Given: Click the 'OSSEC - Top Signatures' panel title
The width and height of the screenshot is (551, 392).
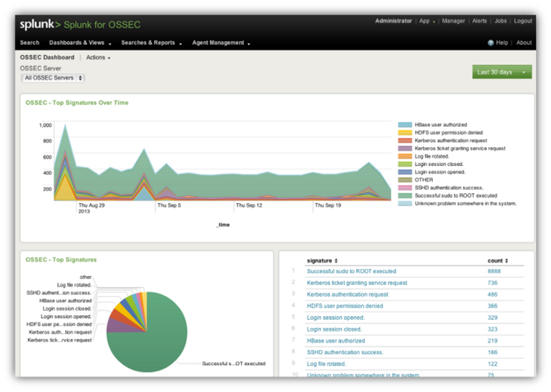Looking at the screenshot, I should click(x=61, y=260).
